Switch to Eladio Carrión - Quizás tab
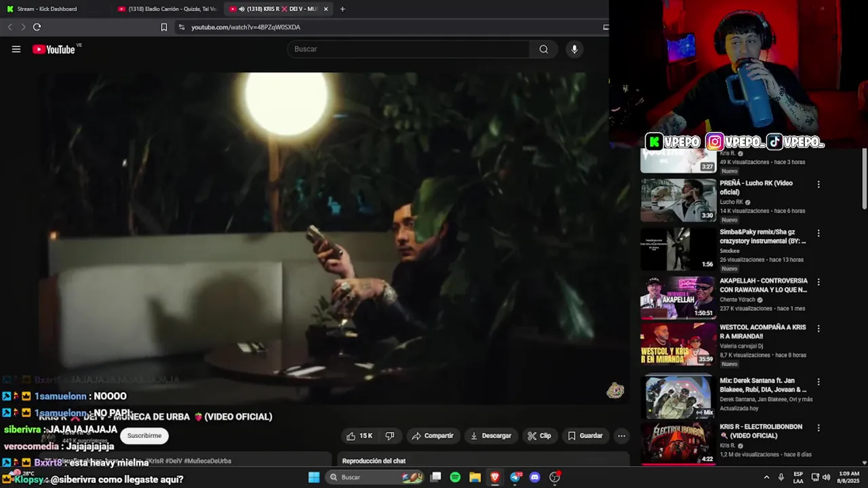The image size is (868, 488). tap(167, 9)
